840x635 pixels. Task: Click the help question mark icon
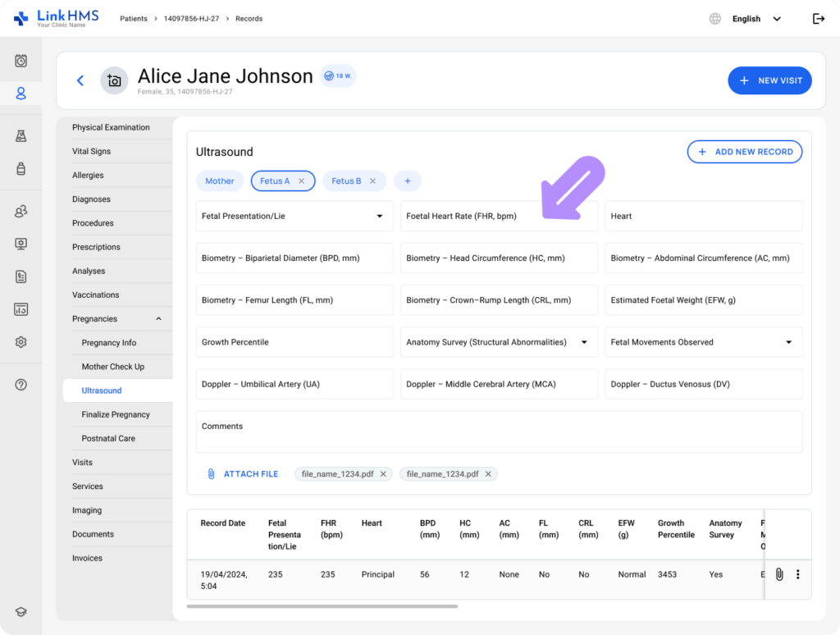click(21, 385)
